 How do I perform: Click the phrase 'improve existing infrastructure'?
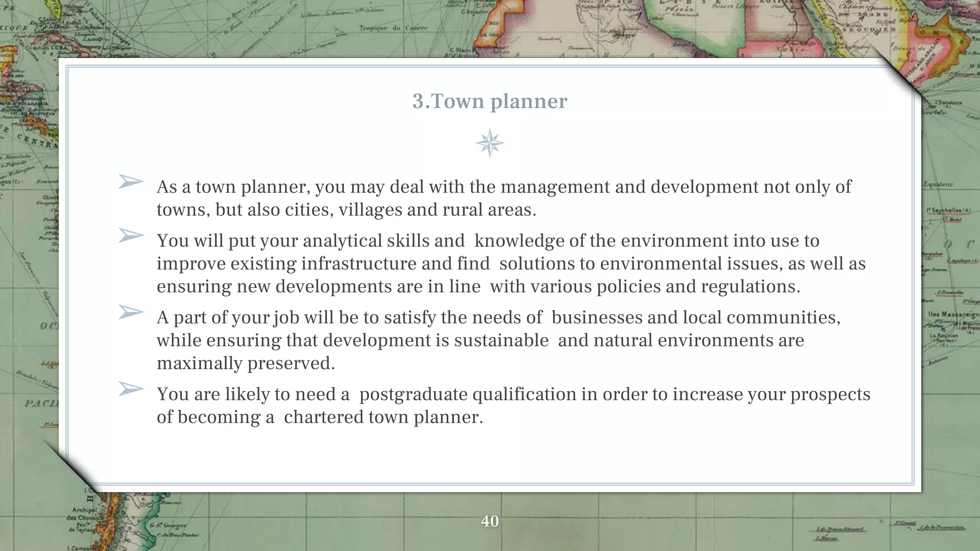(286, 264)
